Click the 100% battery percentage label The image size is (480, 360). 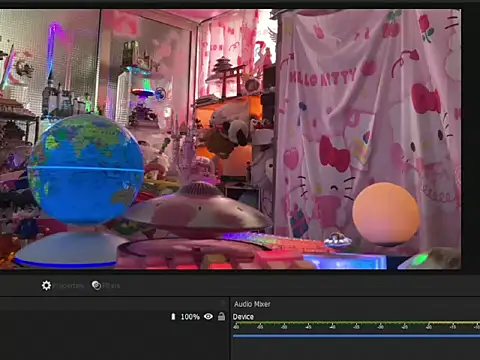[190, 317]
